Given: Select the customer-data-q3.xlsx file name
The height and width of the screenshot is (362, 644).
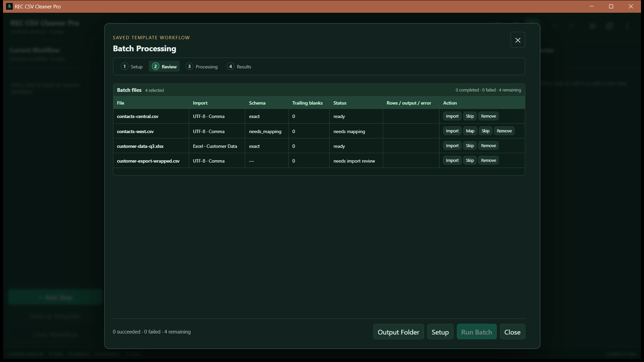Looking at the screenshot, I should pos(140,146).
